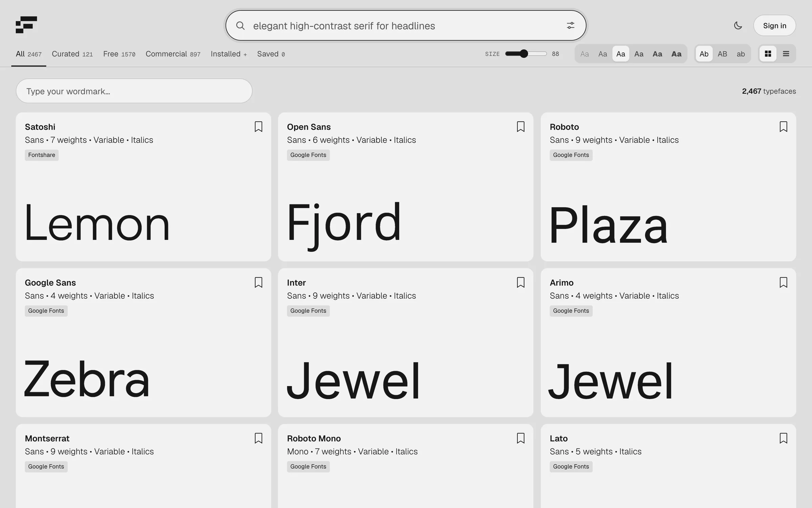Click the Type your wordmark field

coord(134,91)
